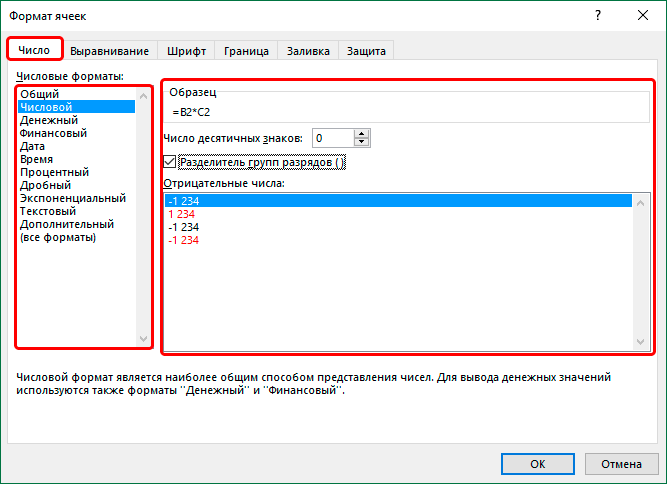Open the Шрифт tab
The image size is (667, 484).
coord(186,51)
